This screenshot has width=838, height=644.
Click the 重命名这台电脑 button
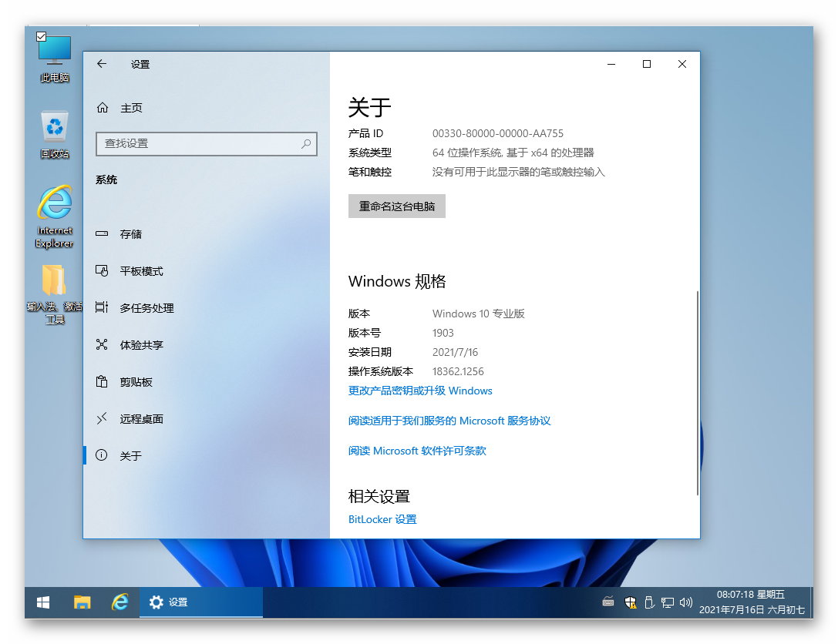396,206
